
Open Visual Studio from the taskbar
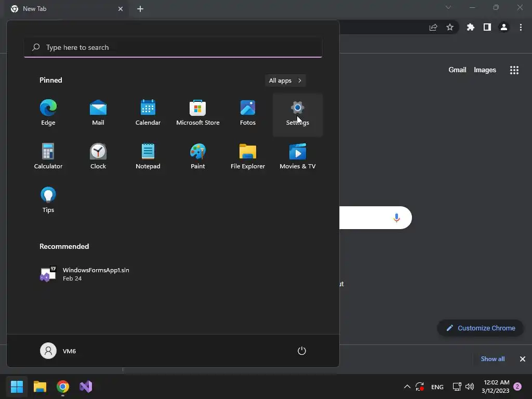86,387
